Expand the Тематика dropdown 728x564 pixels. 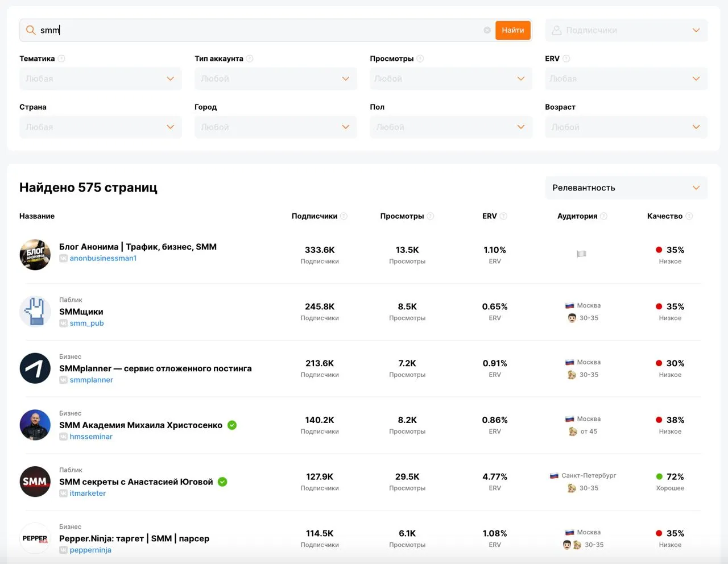point(101,78)
